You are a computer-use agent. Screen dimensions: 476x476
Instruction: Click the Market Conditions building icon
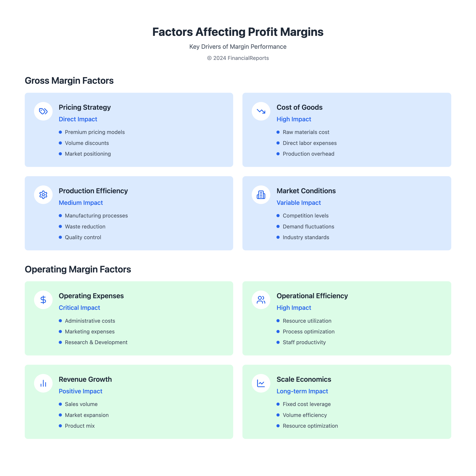(x=261, y=195)
